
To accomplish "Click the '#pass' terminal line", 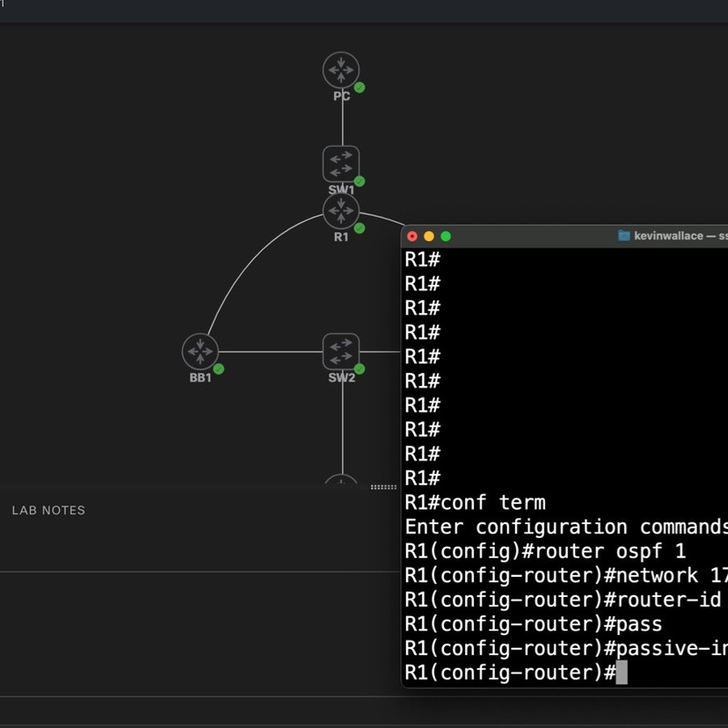I will (x=533, y=624).
